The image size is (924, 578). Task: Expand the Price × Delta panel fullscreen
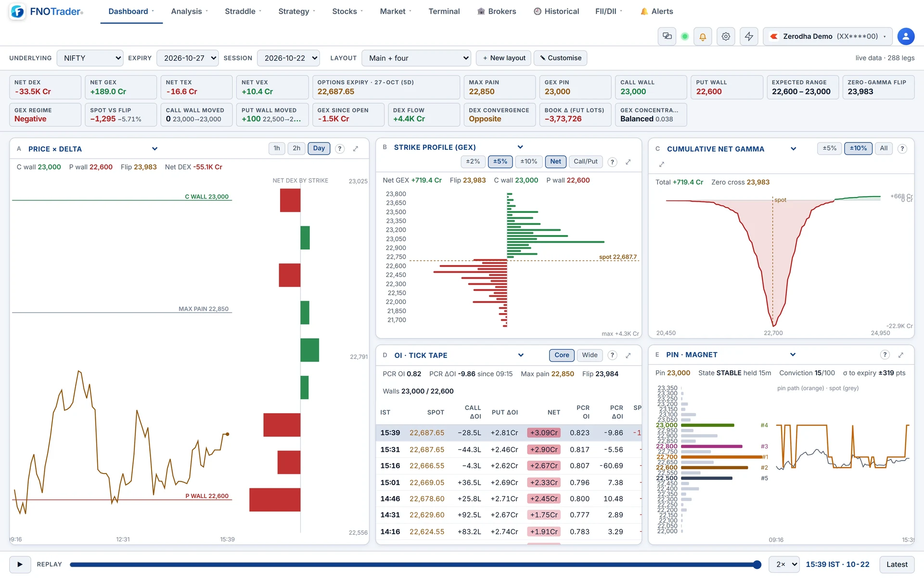356,149
